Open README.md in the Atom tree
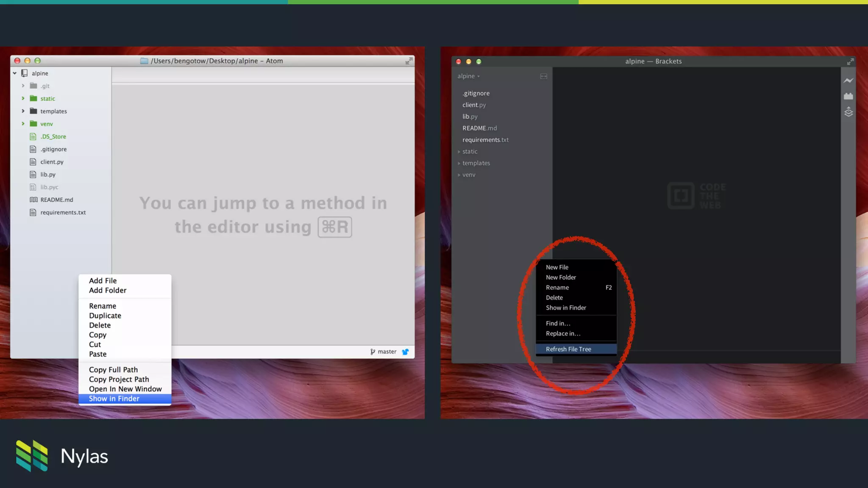This screenshot has height=488, width=868. (x=57, y=200)
